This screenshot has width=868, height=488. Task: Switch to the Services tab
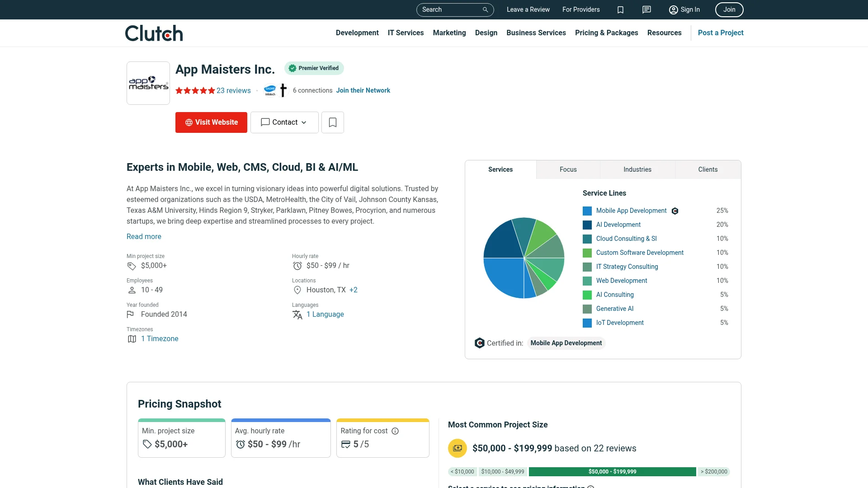tap(500, 169)
